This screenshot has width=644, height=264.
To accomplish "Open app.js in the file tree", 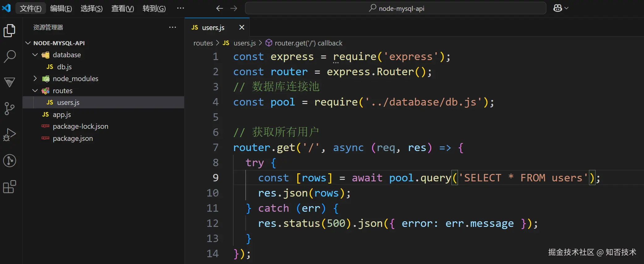I will (62, 115).
